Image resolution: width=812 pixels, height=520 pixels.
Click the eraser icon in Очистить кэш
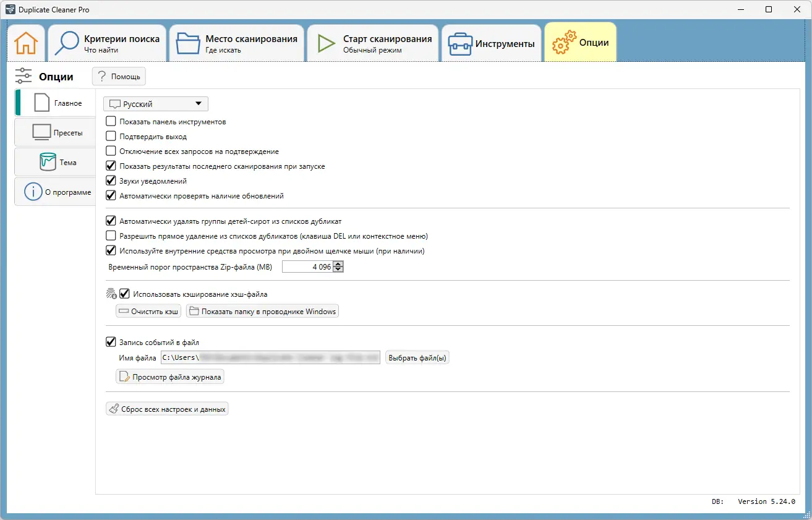pyautogui.click(x=124, y=312)
